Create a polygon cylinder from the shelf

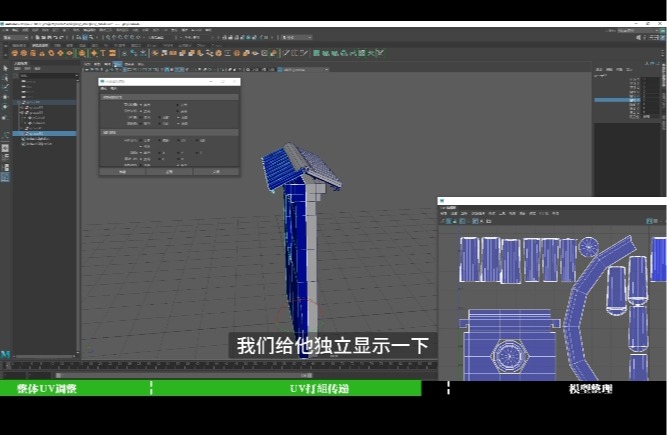pyautogui.click(x=33, y=53)
